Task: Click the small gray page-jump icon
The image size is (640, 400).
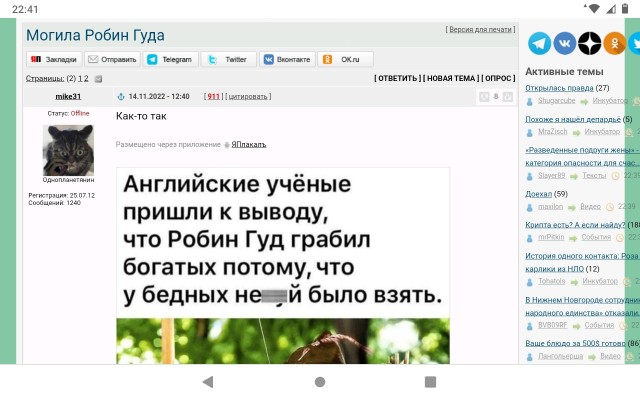Action: [x=98, y=79]
